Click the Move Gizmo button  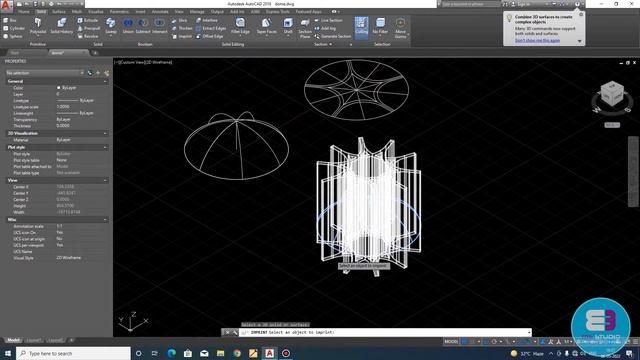coord(400,28)
